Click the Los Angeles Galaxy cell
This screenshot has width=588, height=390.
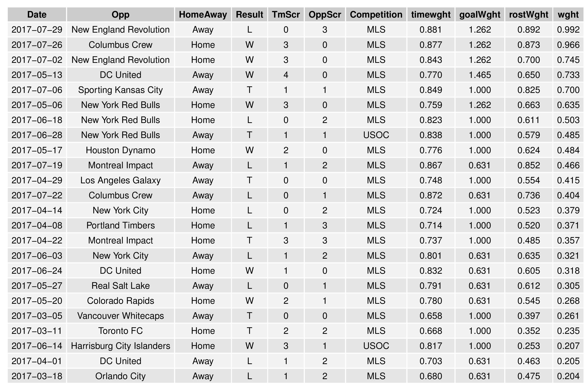coord(120,180)
